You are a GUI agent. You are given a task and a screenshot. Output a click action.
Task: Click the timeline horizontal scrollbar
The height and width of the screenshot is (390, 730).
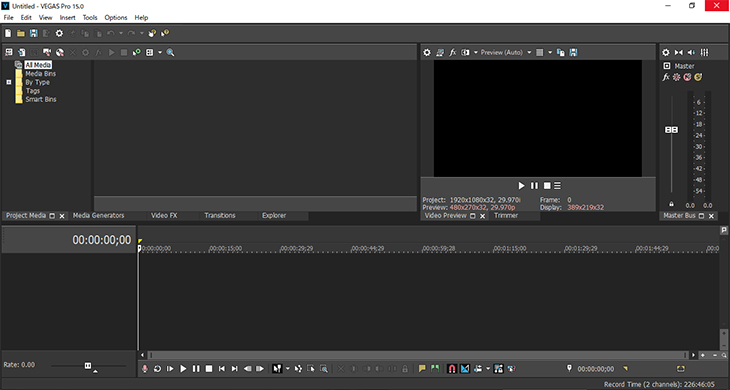tap(417, 355)
